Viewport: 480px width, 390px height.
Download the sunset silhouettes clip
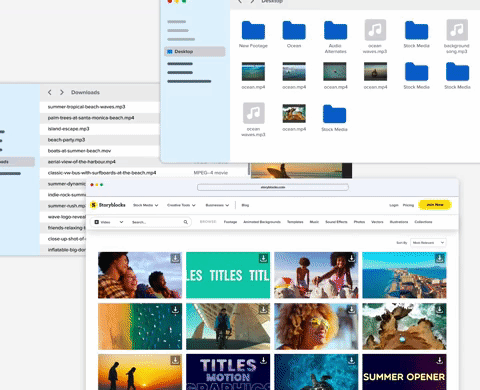coord(175,360)
